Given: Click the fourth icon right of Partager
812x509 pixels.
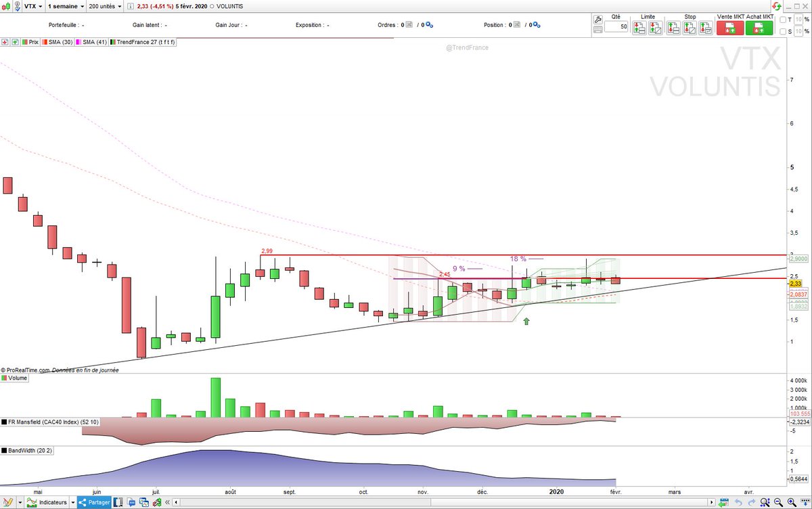Looking at the screenshot, I should coord(158,502).
